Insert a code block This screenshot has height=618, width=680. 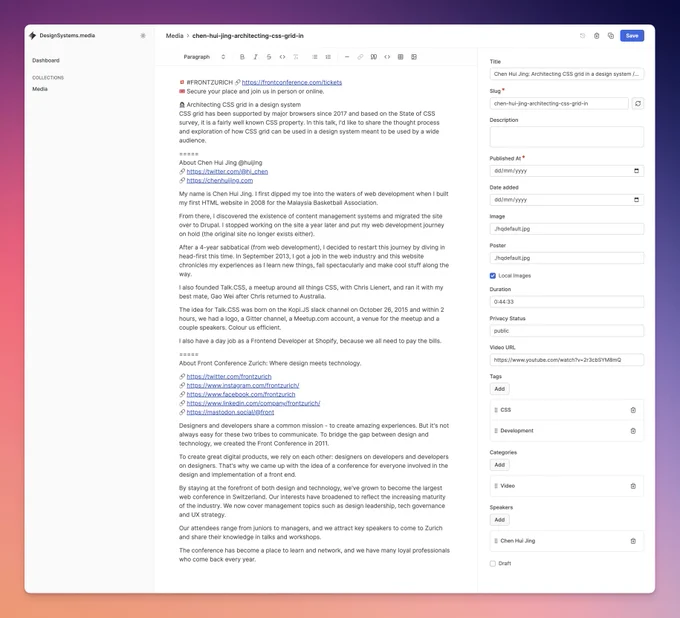coord(387,57)
